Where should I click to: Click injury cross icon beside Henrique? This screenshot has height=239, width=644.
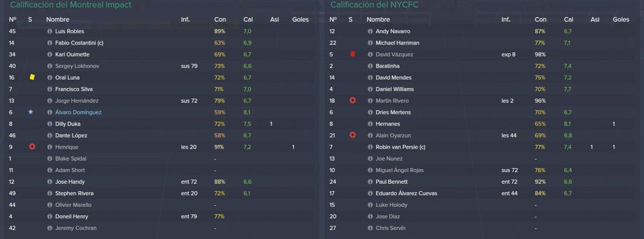[32, 147]
